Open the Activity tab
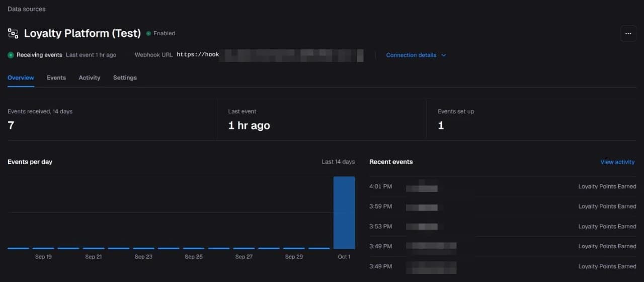644x282 pixels. (90, 78)
